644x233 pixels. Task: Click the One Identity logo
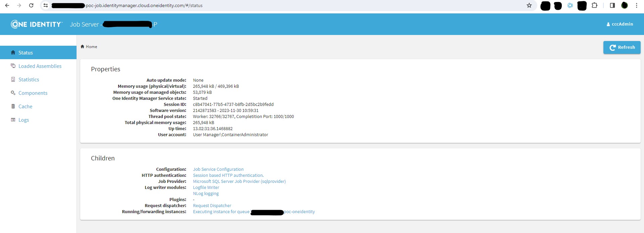[x=37, y=24]
